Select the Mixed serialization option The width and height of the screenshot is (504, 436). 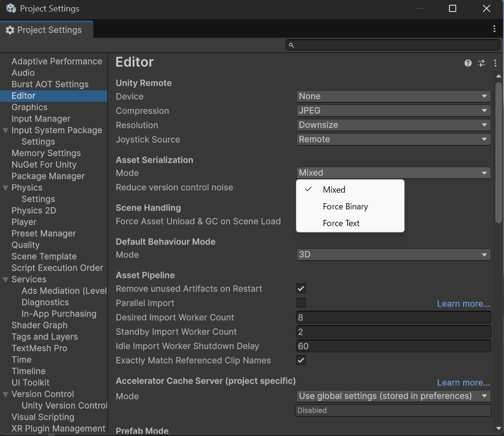(x=350, y=190)
